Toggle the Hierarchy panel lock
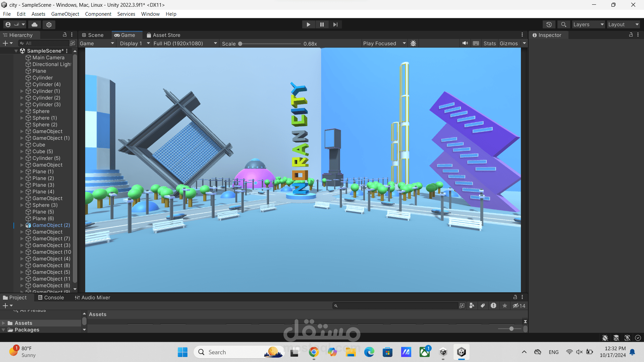The width and height of the screenshot is (644, 362). [x=65, y=35]
